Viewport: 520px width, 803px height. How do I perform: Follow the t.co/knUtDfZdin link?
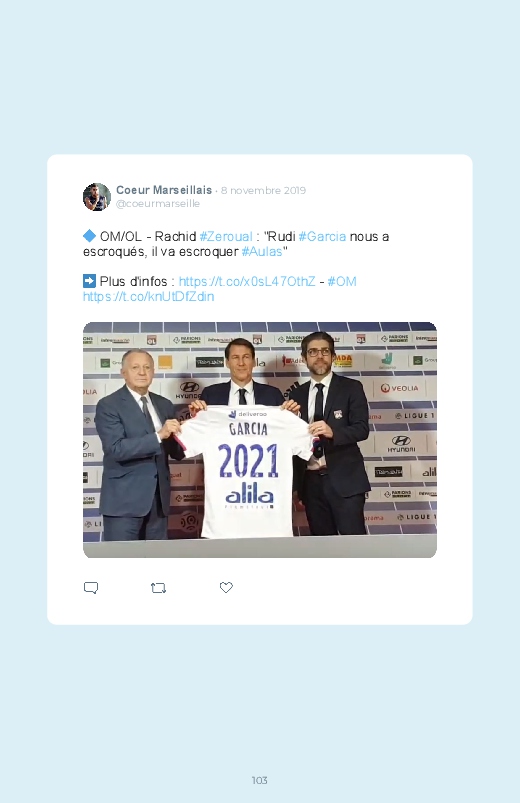point(149,297)
